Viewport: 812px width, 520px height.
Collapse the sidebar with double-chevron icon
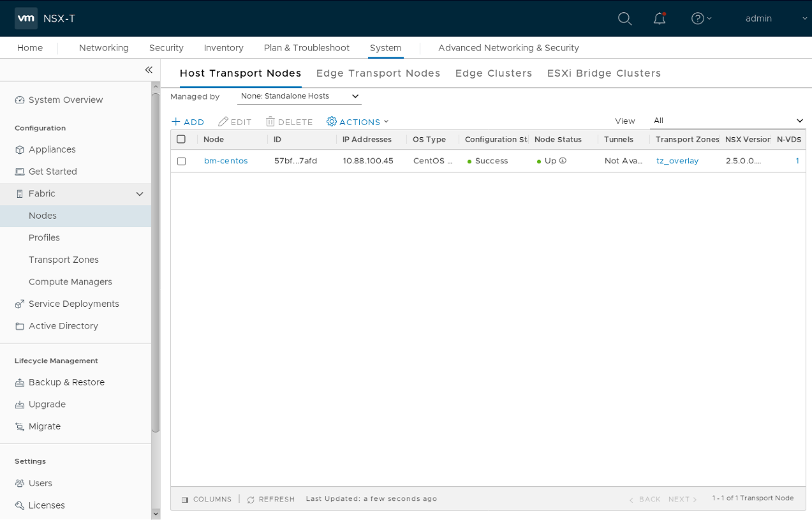pos(149,70)
